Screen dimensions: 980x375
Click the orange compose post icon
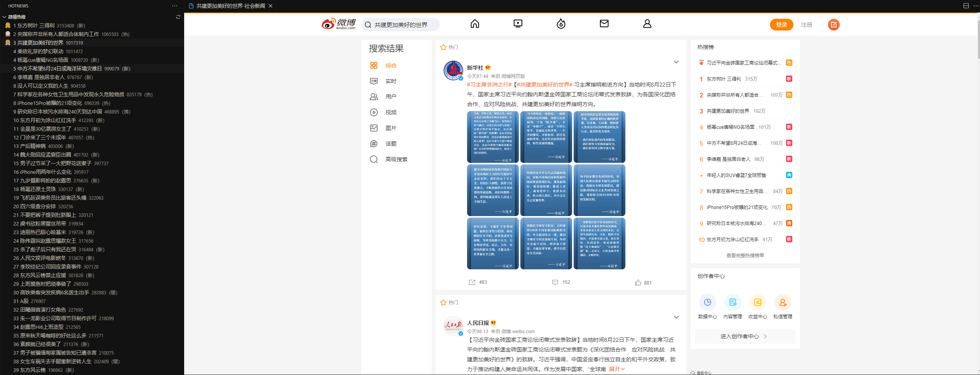[x=833, y=25]
